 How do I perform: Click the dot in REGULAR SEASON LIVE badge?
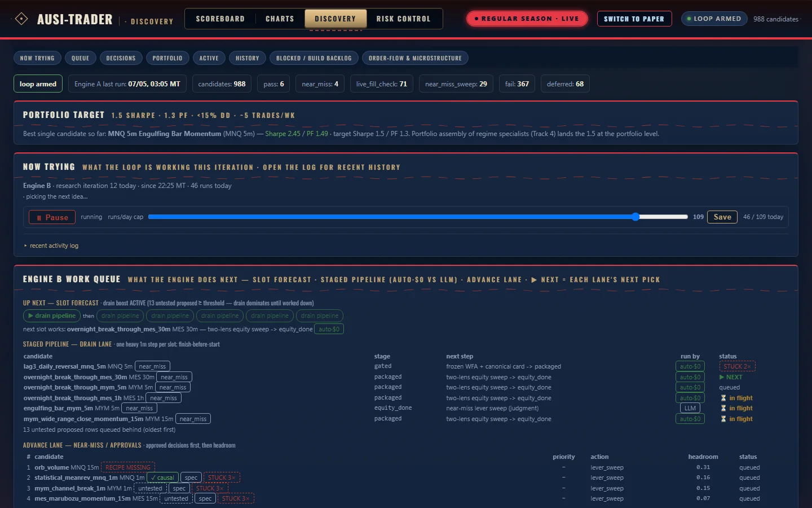(476, 19)
